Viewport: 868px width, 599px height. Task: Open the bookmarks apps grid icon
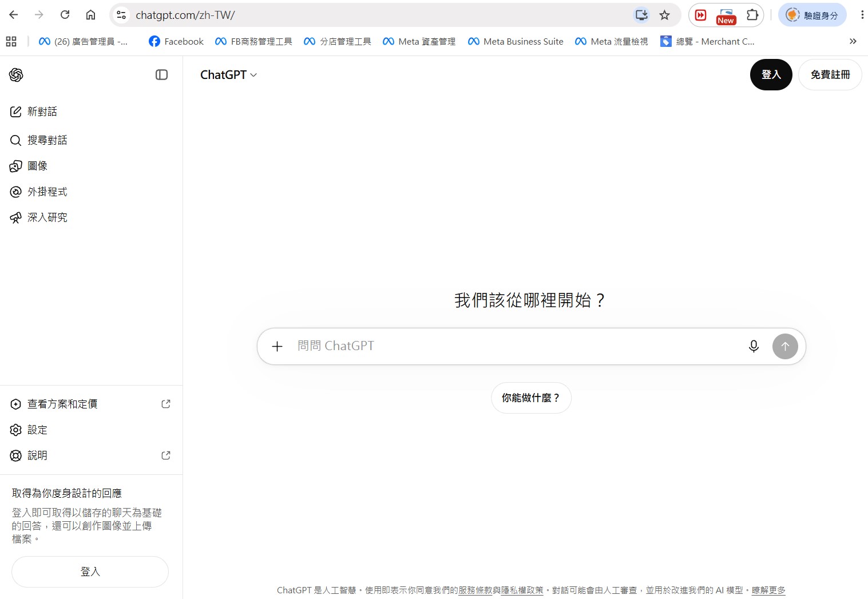(11, 41)
